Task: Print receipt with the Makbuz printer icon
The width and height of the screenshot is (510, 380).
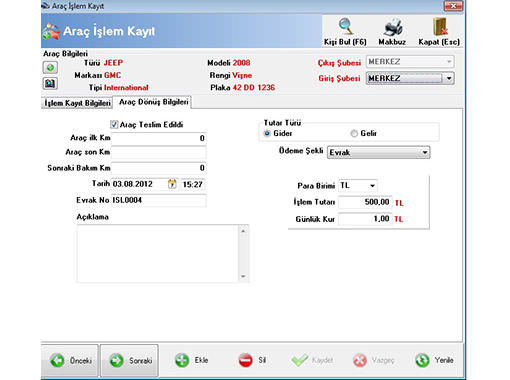Action: coord(393,27)
